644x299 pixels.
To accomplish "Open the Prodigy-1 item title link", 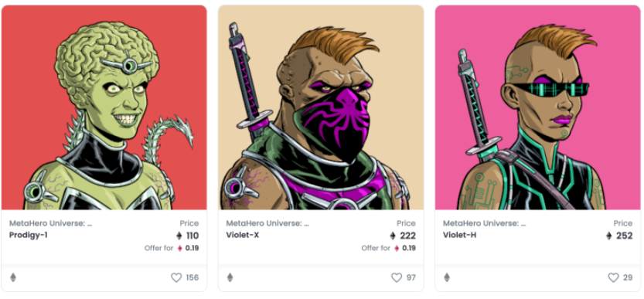I will pos(29,236).
